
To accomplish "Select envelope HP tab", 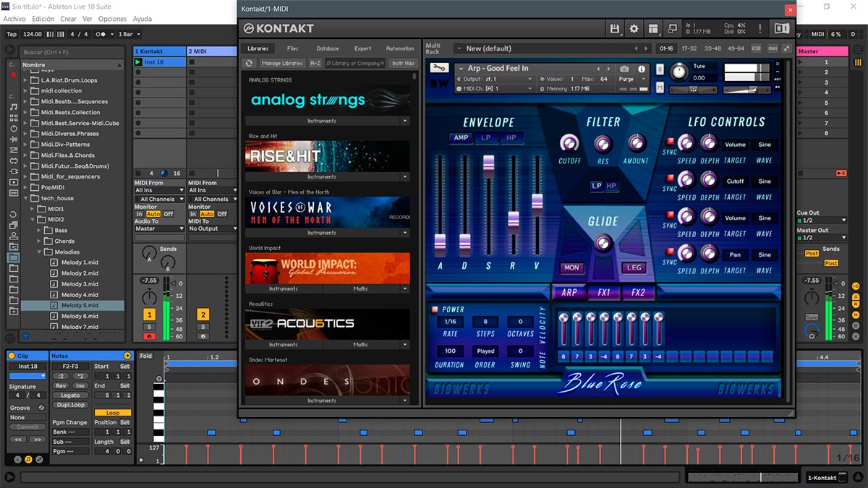I will point(511,137).
